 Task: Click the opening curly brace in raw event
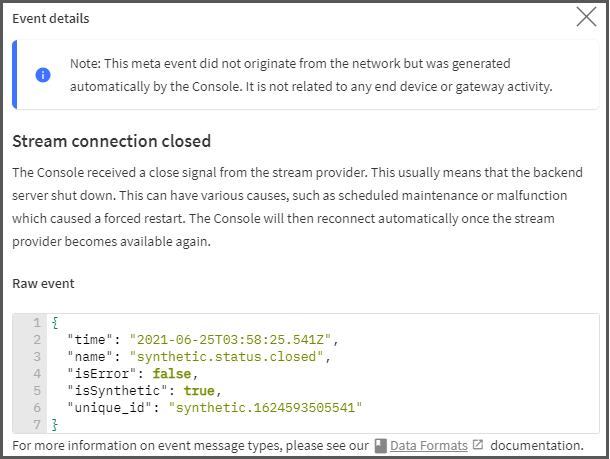tap(55, 323)
